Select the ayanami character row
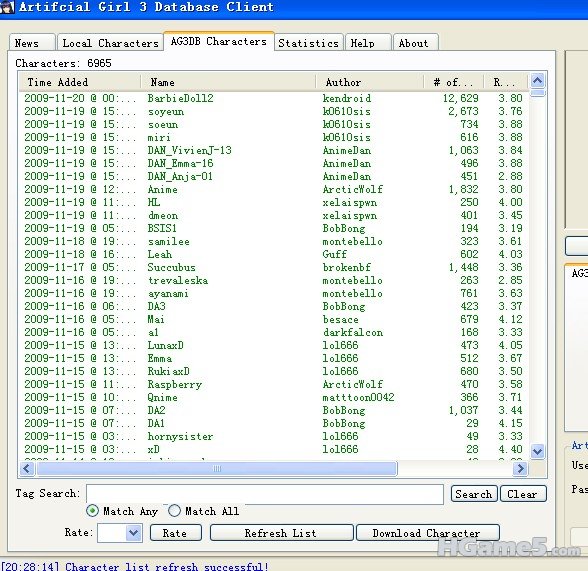Viewport: 588px width, 571px height. tap(274, 293)
